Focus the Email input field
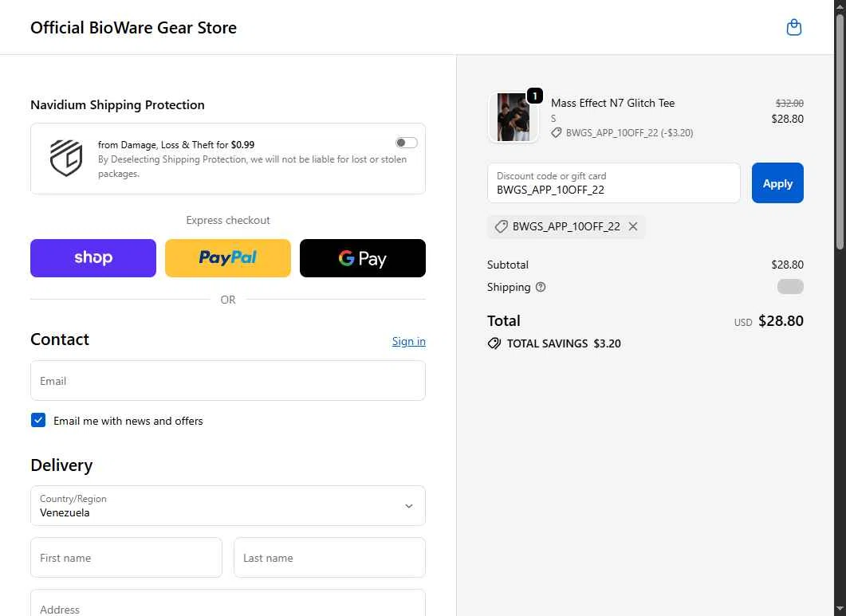The width and height of the screenshot is (846, 616). point(228,380)
